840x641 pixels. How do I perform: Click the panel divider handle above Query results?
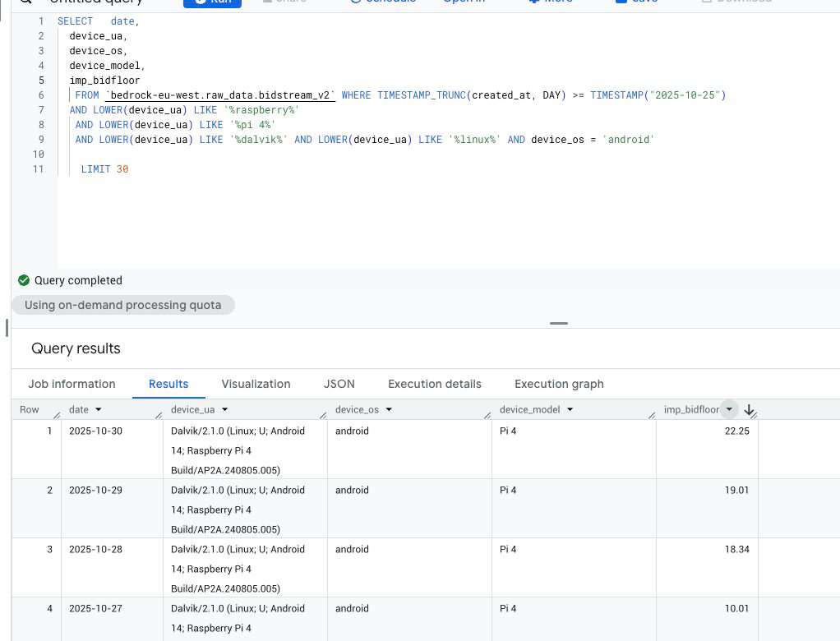point(559,324)
